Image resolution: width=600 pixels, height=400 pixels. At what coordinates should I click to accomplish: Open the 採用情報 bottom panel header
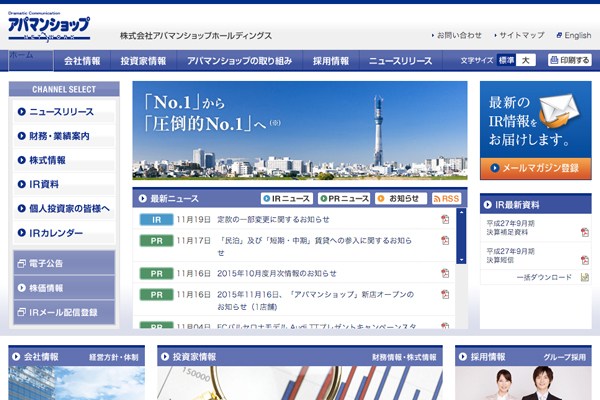523,357
